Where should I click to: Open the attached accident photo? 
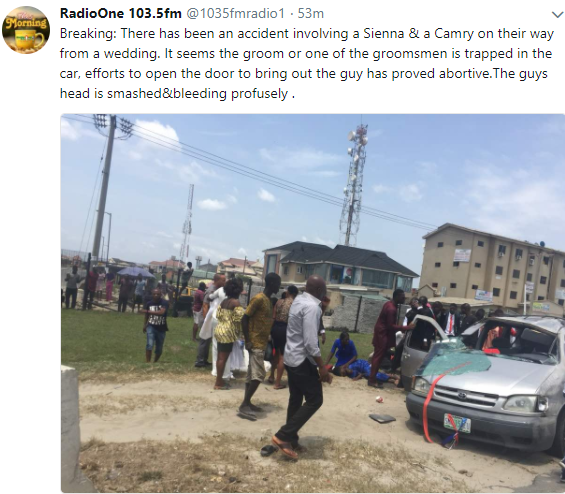tap(313, 303)
